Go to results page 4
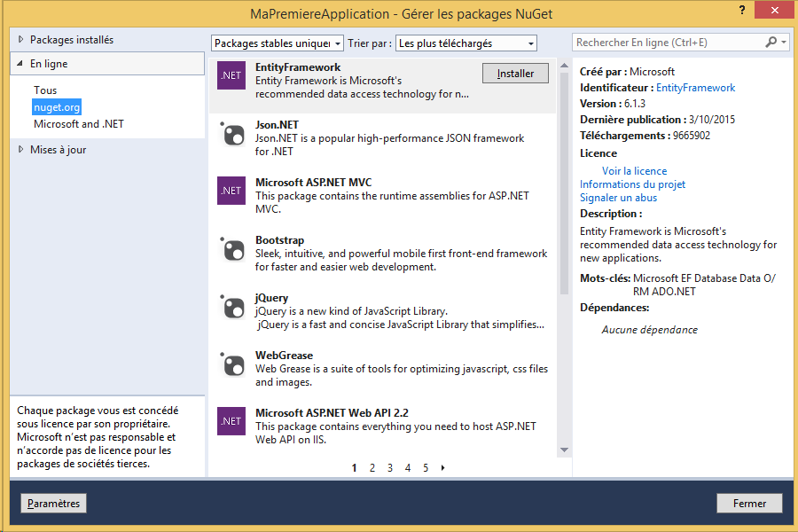The height and width of the screenshot is (532, 798). (x=408, y=467)
